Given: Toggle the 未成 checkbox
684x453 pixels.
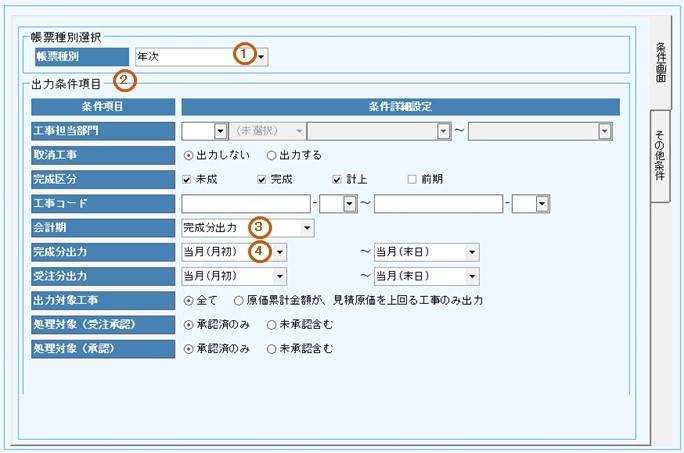Looking at the screenshot, I should click(x=189, y=179).
